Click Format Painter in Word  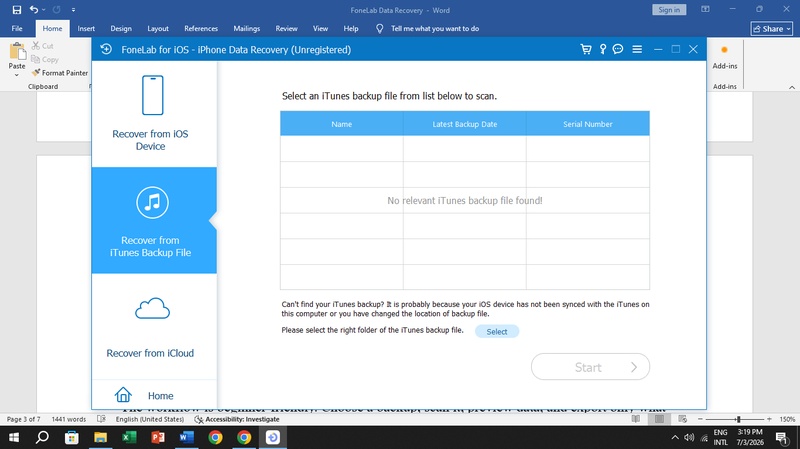pyautogui.click(x=60, y=73)
